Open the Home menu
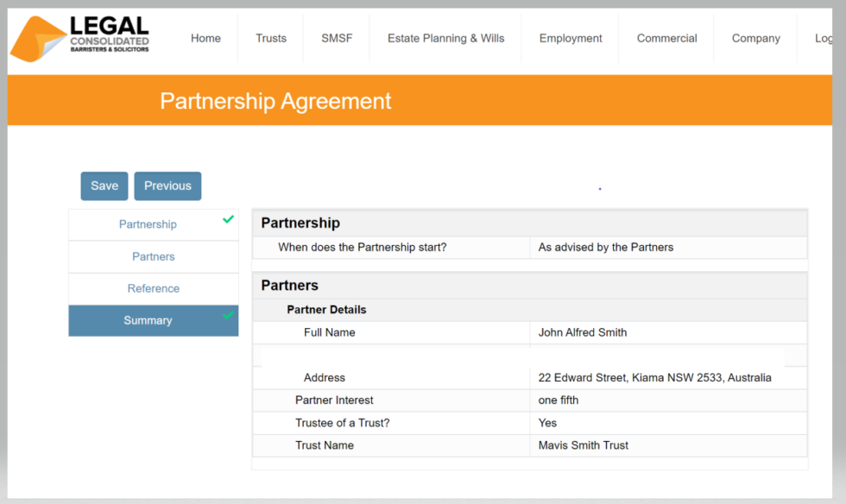This screenshot has height=504, width=846. tap(205, 38)
